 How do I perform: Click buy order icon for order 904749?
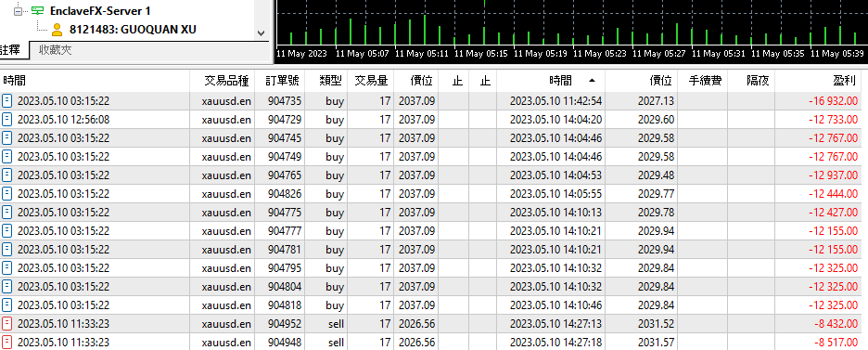pos(7,157)
